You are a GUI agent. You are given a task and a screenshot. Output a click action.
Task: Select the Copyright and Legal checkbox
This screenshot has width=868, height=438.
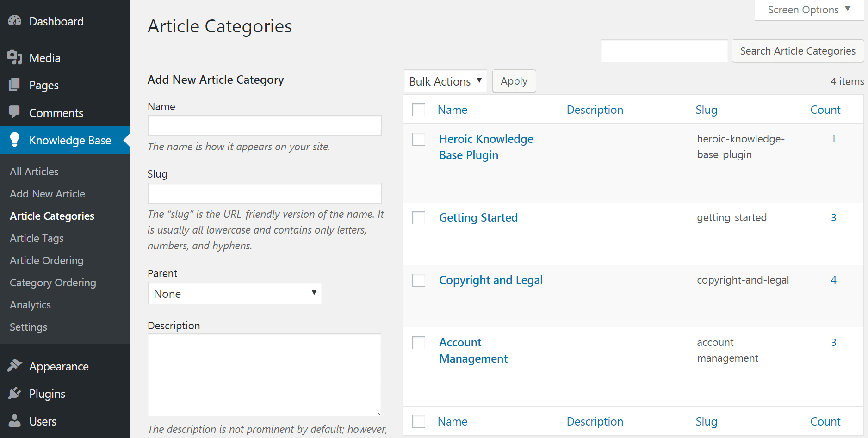[418, 280]
